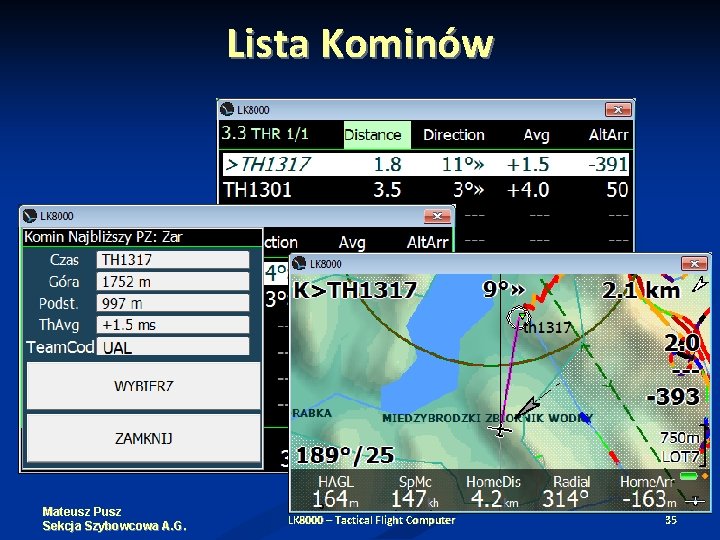Viewport: 720px width, 540px height.
Task: Click the Czas field showing TH1317
Action: click(x=173, y=259)
